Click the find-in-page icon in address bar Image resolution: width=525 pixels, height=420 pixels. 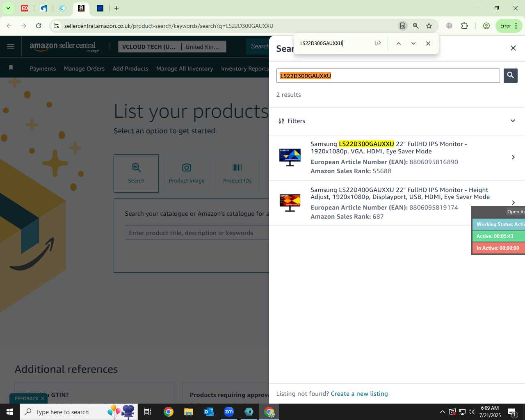tap(403, 26)
